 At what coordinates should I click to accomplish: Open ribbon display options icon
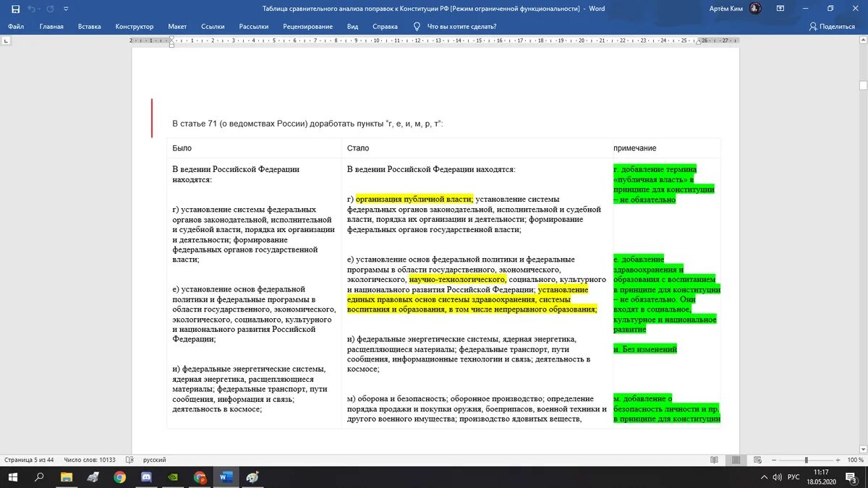[x=780, y=8]
